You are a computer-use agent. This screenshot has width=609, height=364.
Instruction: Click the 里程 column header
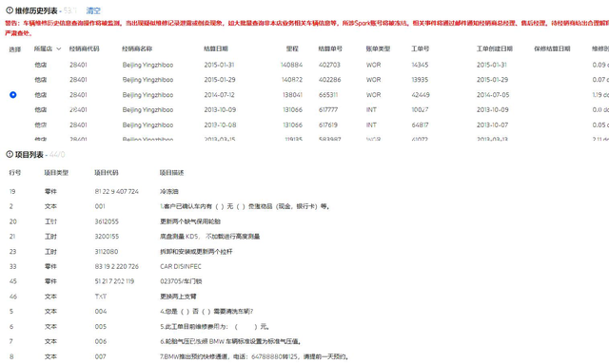292,48
